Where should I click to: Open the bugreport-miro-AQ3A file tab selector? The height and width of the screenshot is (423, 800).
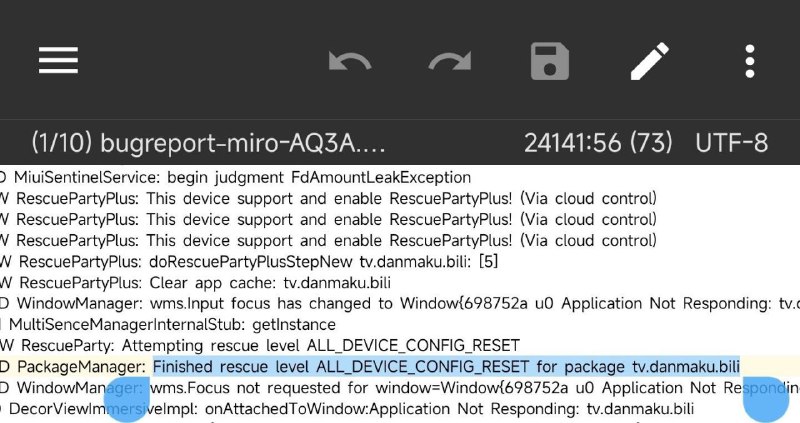click(208, 143)
